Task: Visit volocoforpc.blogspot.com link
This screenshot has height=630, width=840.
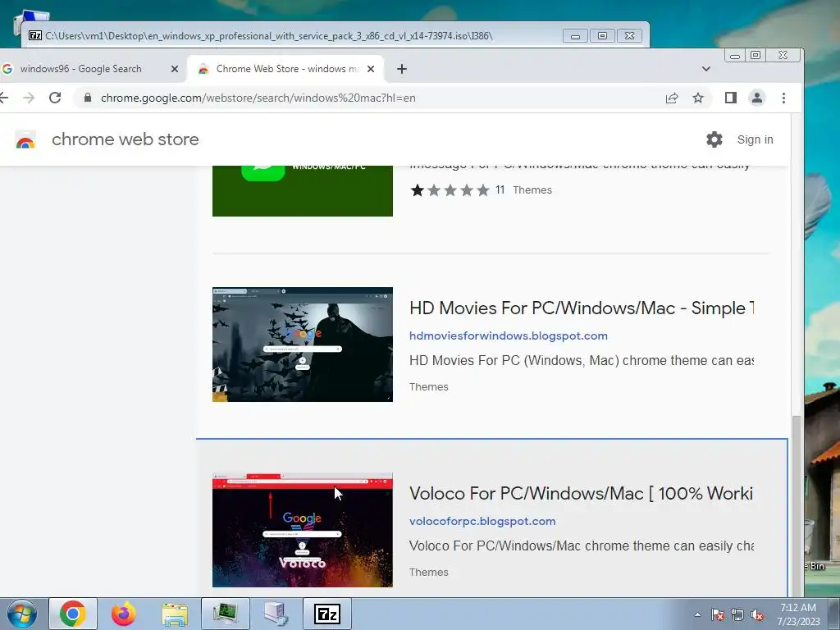Action: [482, 521]
